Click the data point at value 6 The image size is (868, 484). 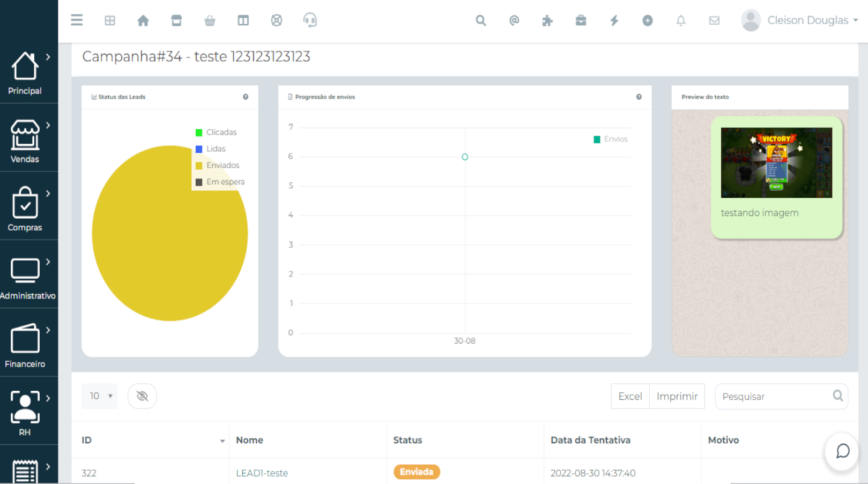pos(465,157)
